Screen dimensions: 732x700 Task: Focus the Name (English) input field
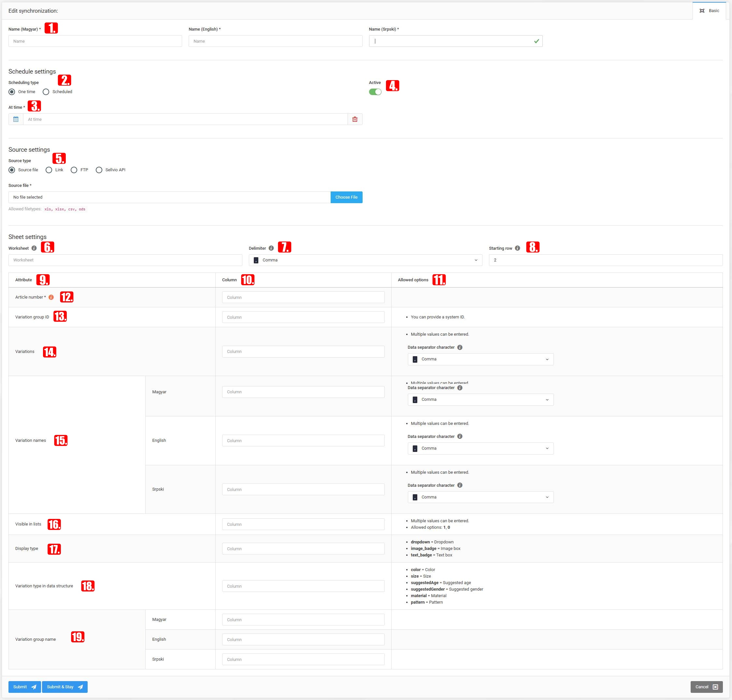(x=276, y=41)
